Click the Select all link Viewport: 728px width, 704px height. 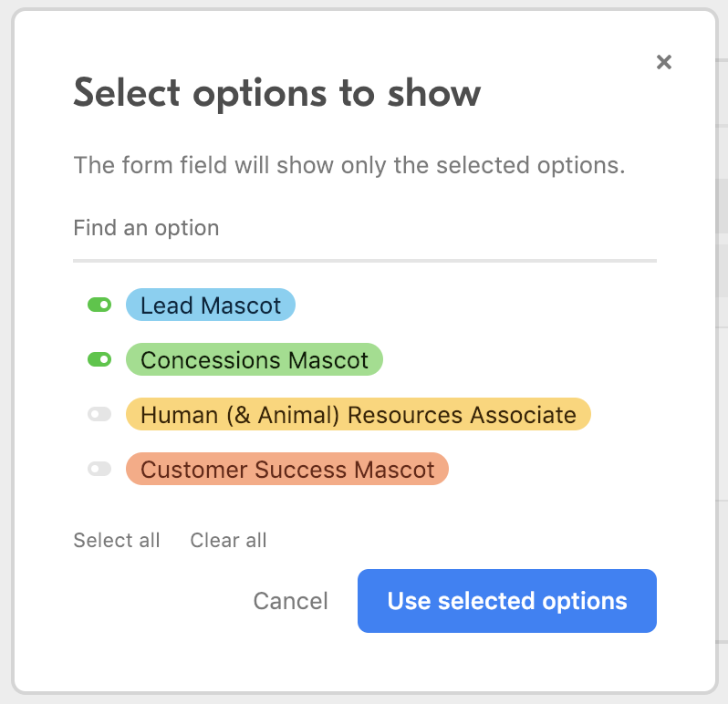tap(117, 541)
